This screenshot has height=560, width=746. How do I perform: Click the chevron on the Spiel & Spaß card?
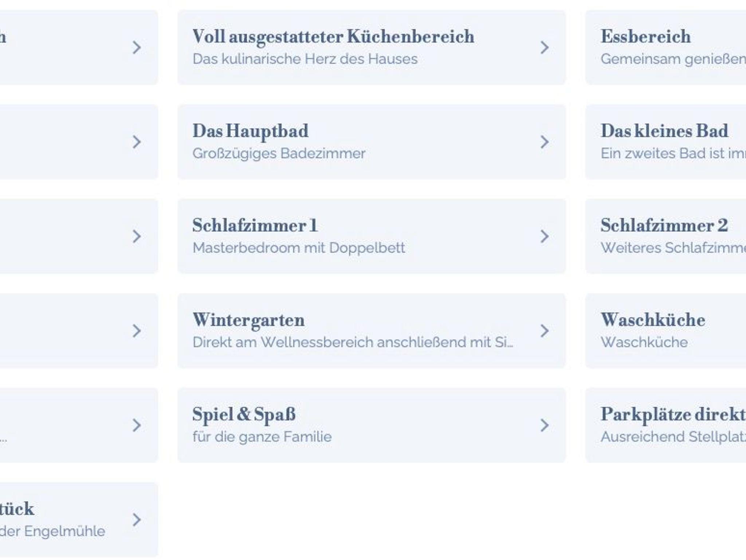click(545, 425)
